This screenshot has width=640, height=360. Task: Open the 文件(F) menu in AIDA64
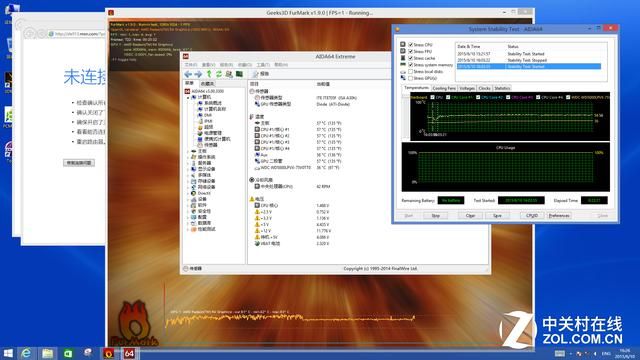pyautogui.click(x=191, y=65)
